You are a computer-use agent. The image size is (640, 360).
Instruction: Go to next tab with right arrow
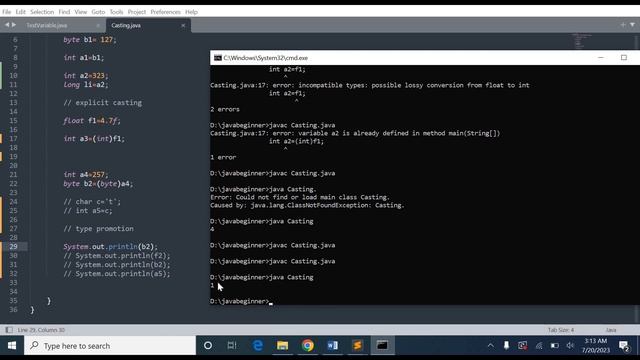click(14, 25)
